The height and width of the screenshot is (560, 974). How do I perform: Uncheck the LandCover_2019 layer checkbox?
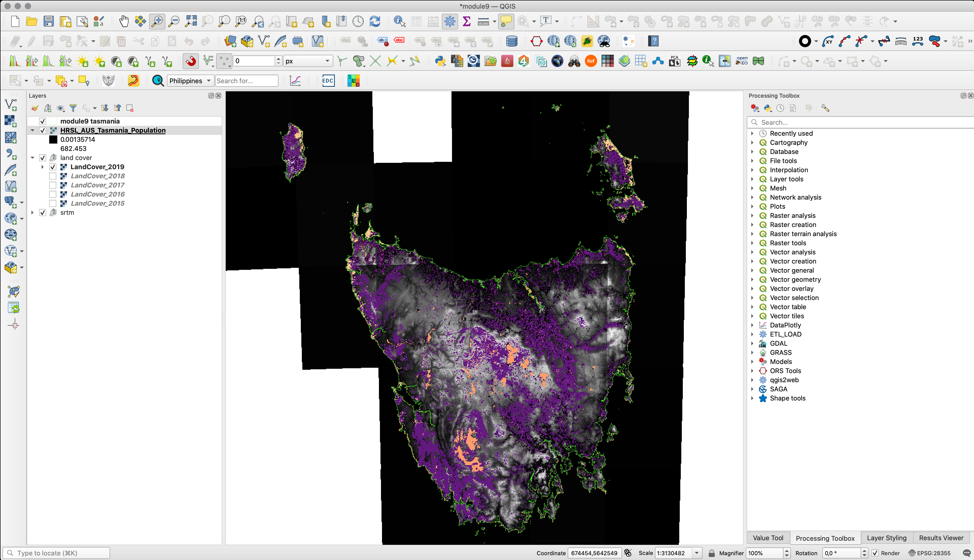click(53, 167)
